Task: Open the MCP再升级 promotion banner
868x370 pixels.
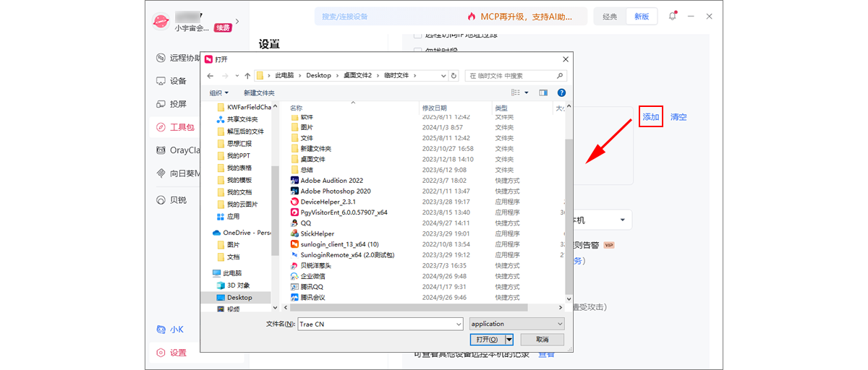Action: (x=521, y=17)
